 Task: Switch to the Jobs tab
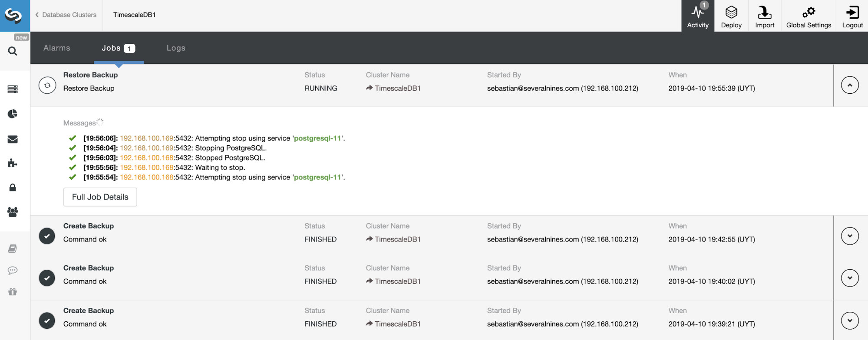[x=119, y=48]
